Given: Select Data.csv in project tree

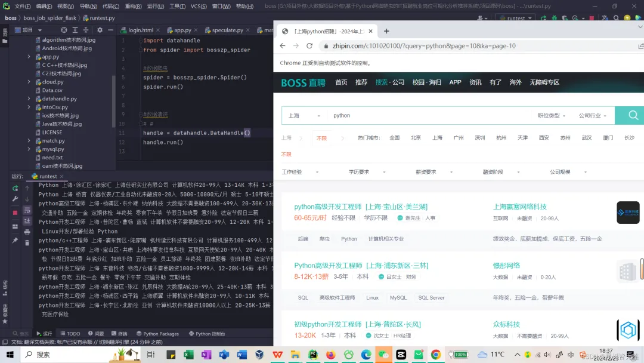Looking at the screenshot, I should pyautogui.click(x=52, y=90).
